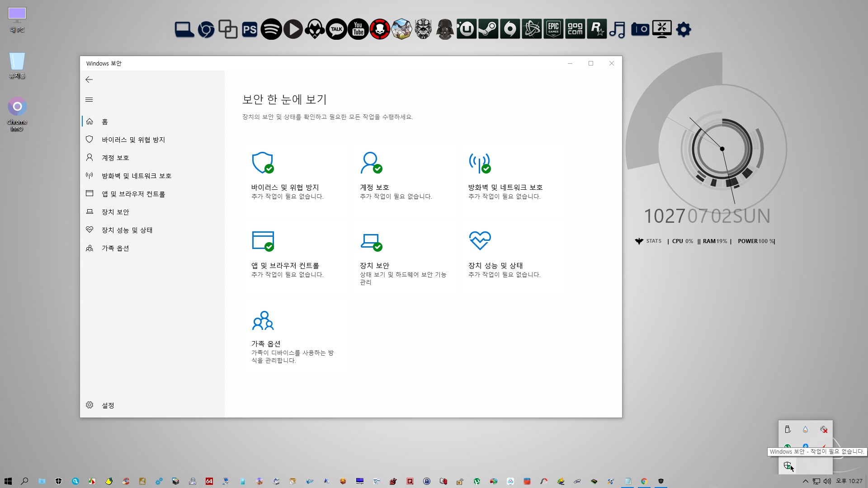Open the Darth Vader icon in dock

[445, 29]
